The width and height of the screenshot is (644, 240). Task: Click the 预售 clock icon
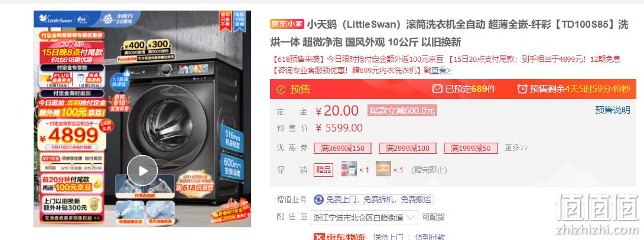coord(281,90)
